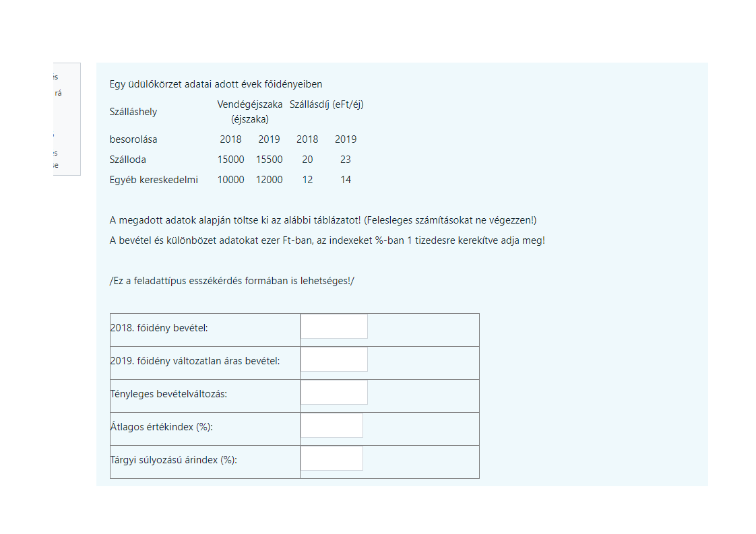The width and height of the screenshot is (756, 534).
Task: Click the Átlagos értékindex (%) input field
Action: click(332, 426)
